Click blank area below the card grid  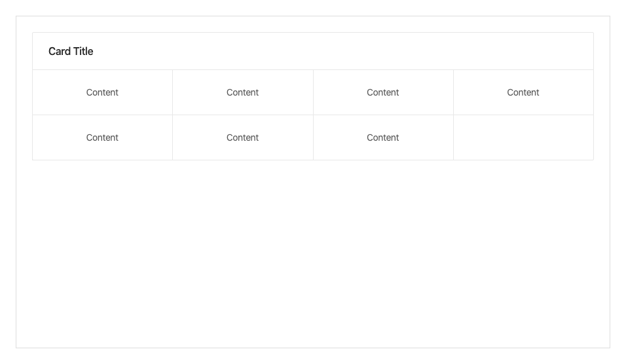click(x=313, y=255)
